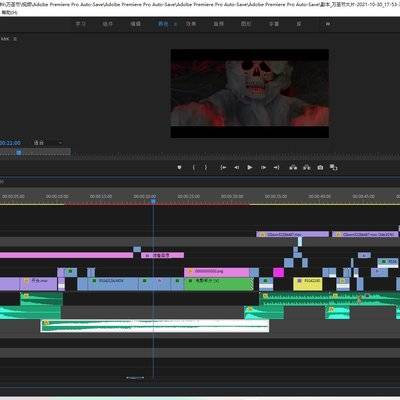Select the short pink clip with Chinese label
The width and height of the screenshot is (400, 400).
(x=162, y=255)
